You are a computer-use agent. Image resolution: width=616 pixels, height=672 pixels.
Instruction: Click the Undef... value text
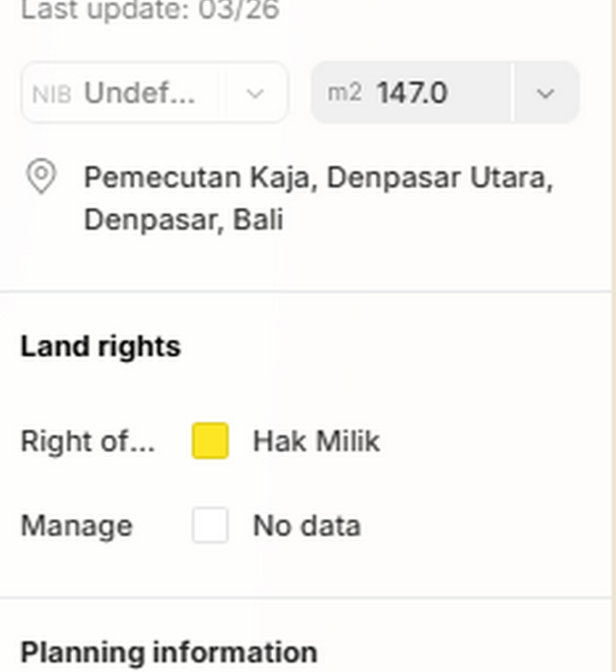pos(139,93)
